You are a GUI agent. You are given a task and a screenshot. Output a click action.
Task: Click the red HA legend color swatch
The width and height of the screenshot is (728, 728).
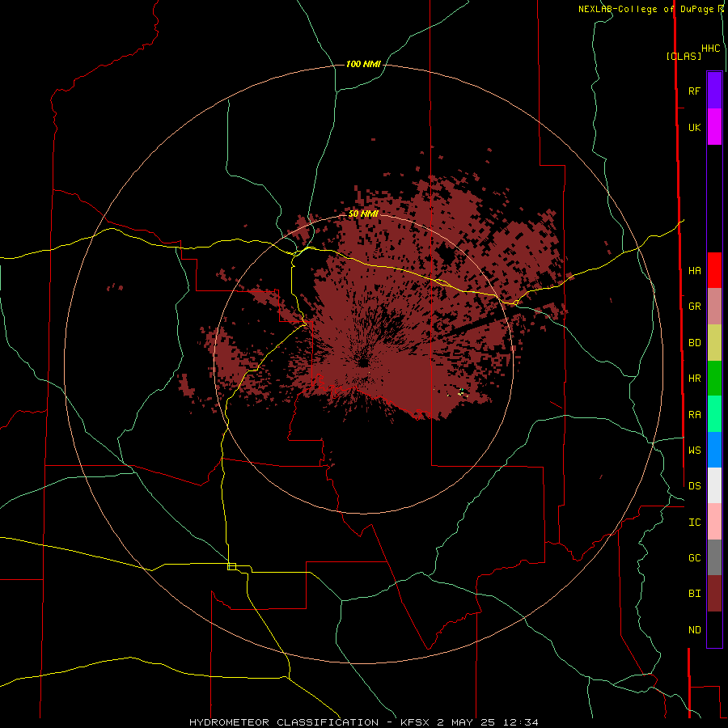point(714,270)
